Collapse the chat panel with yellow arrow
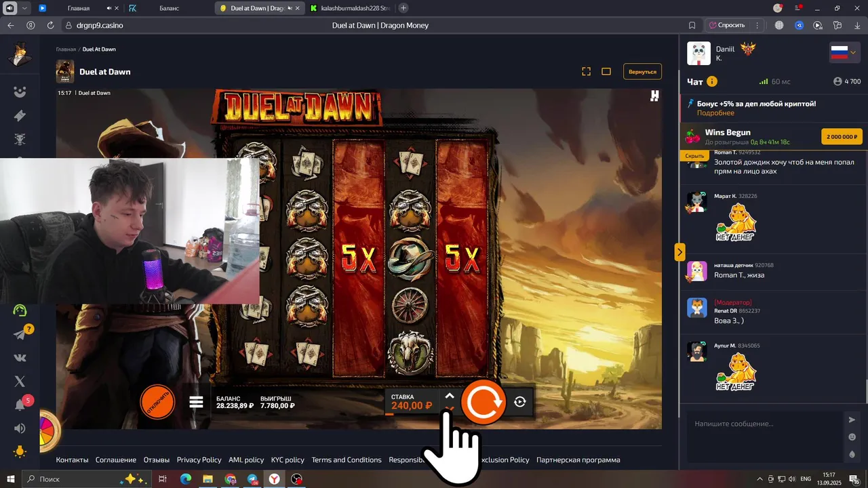868x488 pixels. pyautogui.click(x=679, y=251)
